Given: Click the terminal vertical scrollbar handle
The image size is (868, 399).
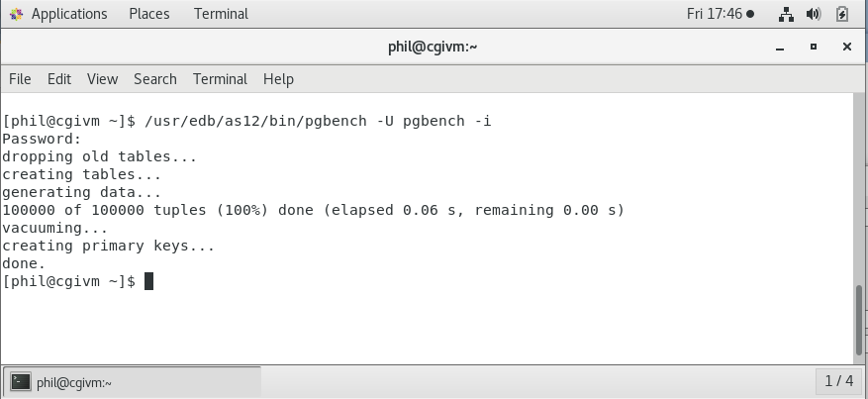Looking at the screenshot, I should (859, 320).
